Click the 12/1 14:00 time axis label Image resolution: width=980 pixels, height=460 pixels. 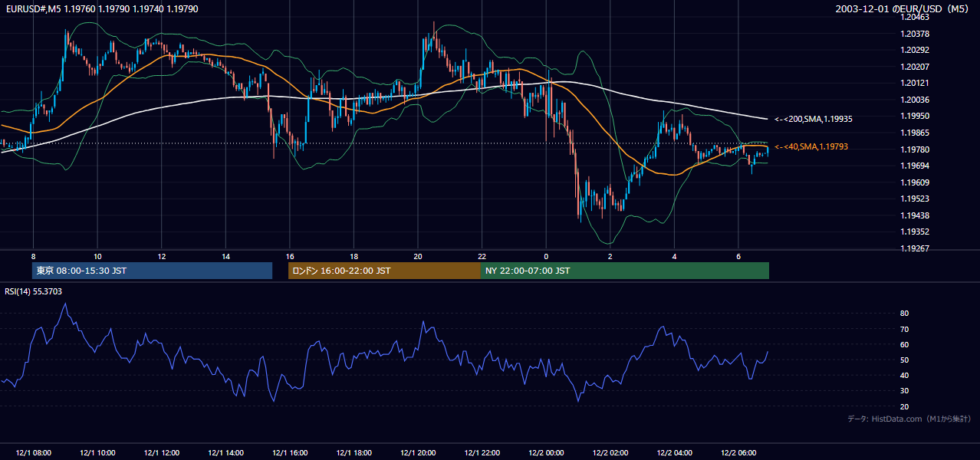225,453
